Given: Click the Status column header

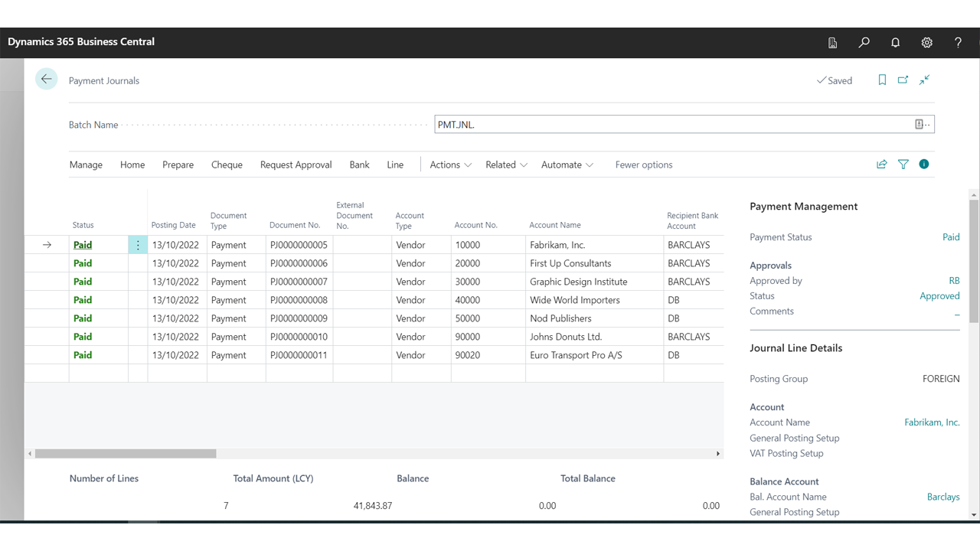Looking at the screenshot, I should 83,225.
